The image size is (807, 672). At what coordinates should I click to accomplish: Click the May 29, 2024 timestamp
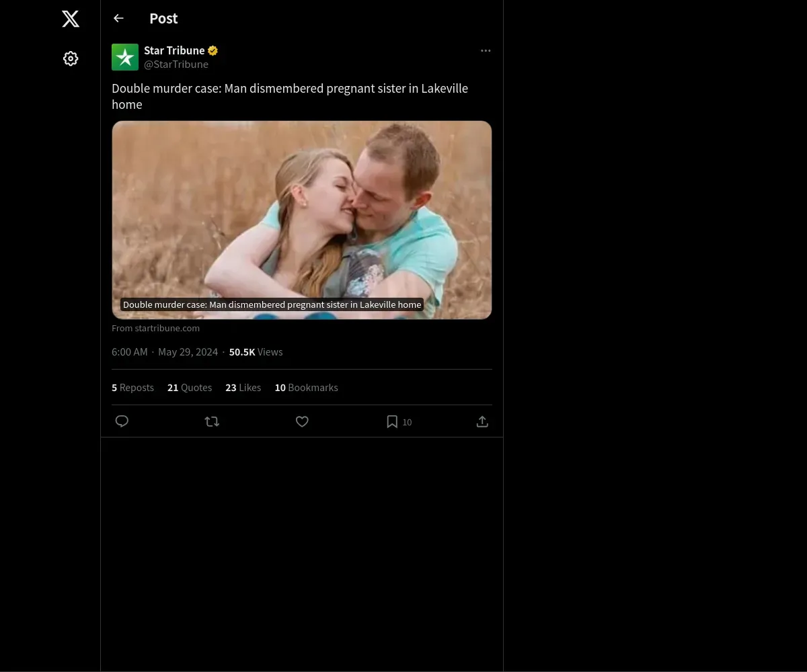click(x=188, y=352)
